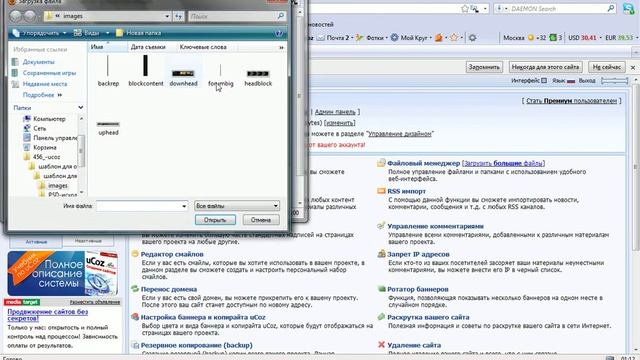Click the Интерфейс toggle icon
640x360 pixels.
coord(544,80)
